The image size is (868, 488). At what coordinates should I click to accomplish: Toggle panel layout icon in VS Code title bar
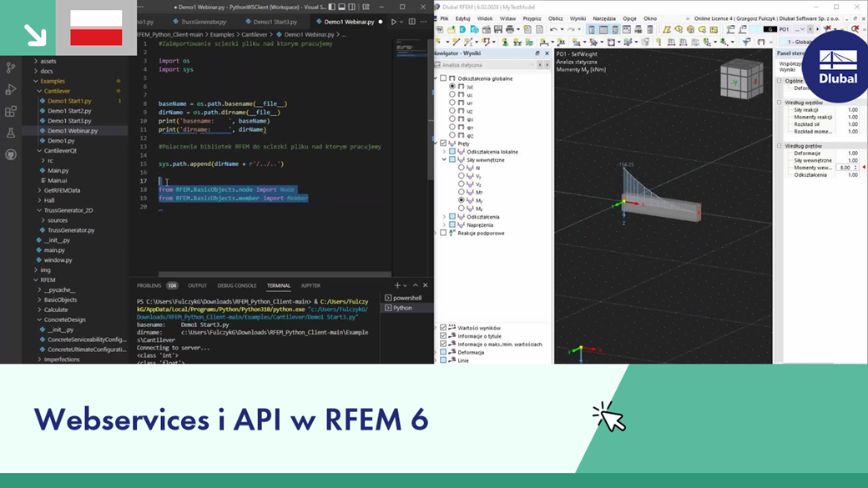coord(341,7)
